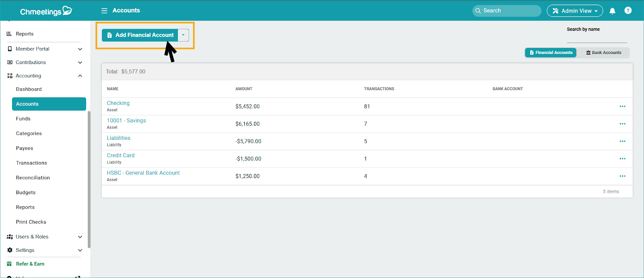Image resolution: width=644 pixels, height=278 pixels.
Task: Switch to Bank Accounts view
Action: pyautogui.click(x=603, y=53)
